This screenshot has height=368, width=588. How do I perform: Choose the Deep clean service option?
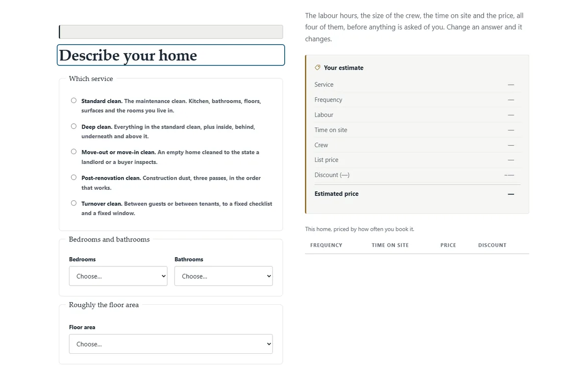tap(73, 126)
